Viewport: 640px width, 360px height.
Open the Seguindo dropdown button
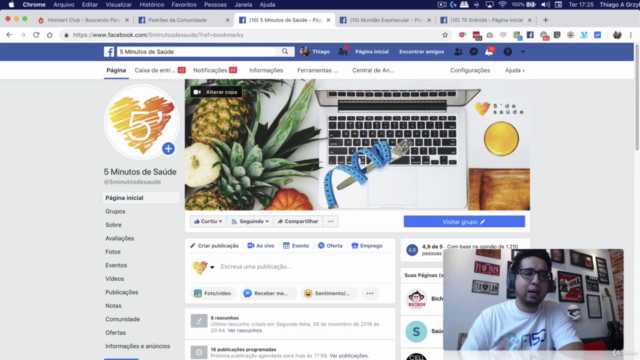250,221
